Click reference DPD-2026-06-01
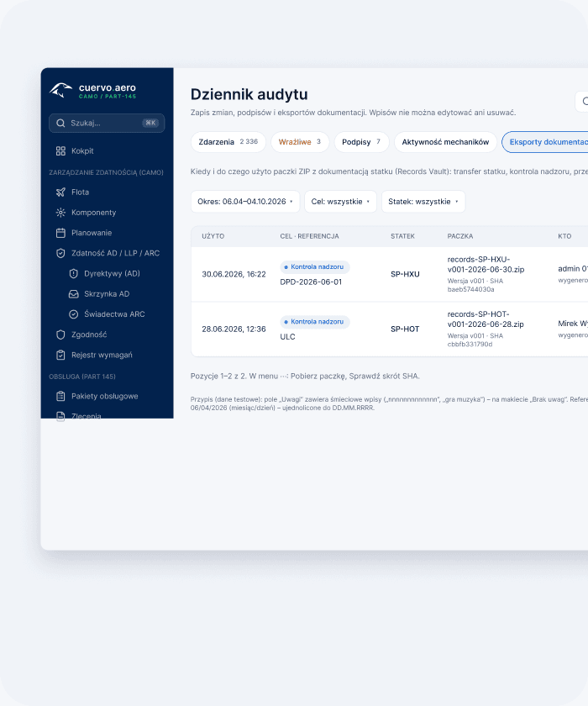 point(311,282)
